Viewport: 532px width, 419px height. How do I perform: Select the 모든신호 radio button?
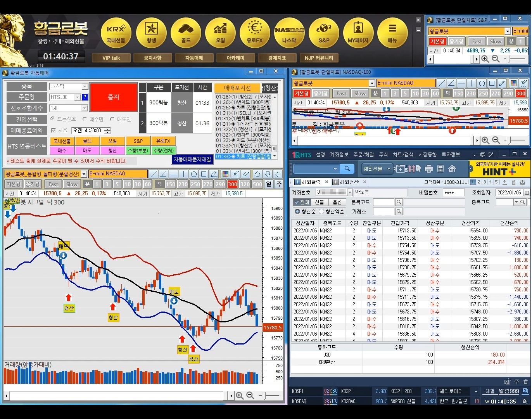tap(53, 119)
